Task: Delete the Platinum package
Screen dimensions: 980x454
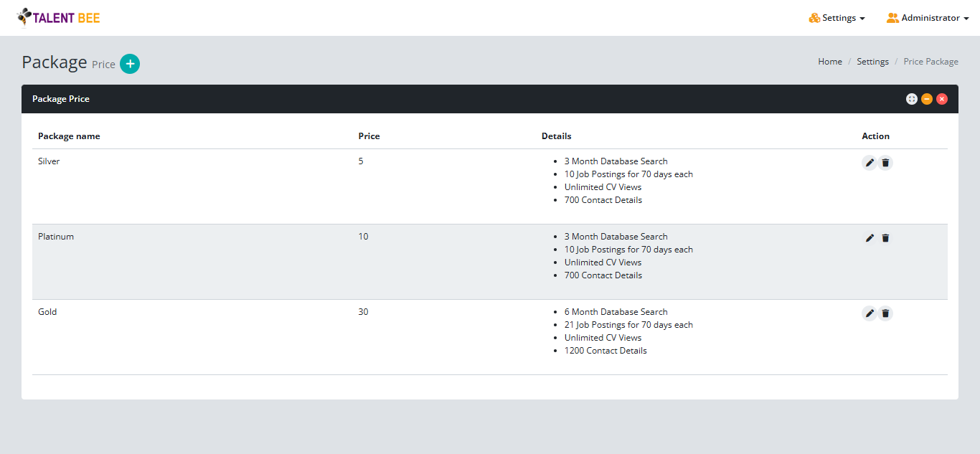Action: pyautogui.click(x=885, y=238)
